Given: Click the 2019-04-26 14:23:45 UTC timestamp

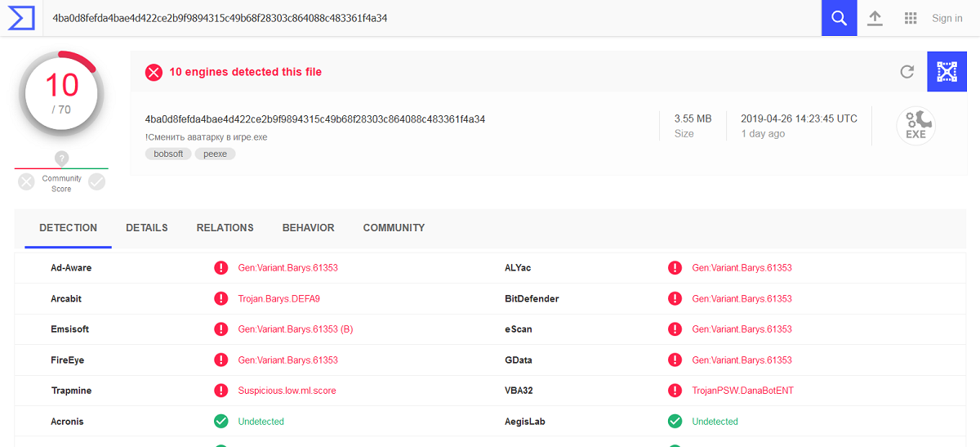Looking at the screenshot, I should pyautogui.click(x=800, y=118).
